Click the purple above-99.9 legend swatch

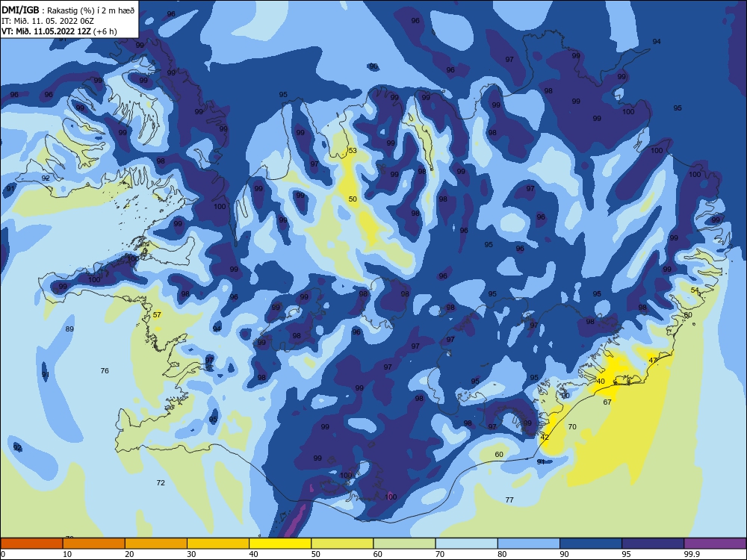pyautogui.click(x=715, y=544)
